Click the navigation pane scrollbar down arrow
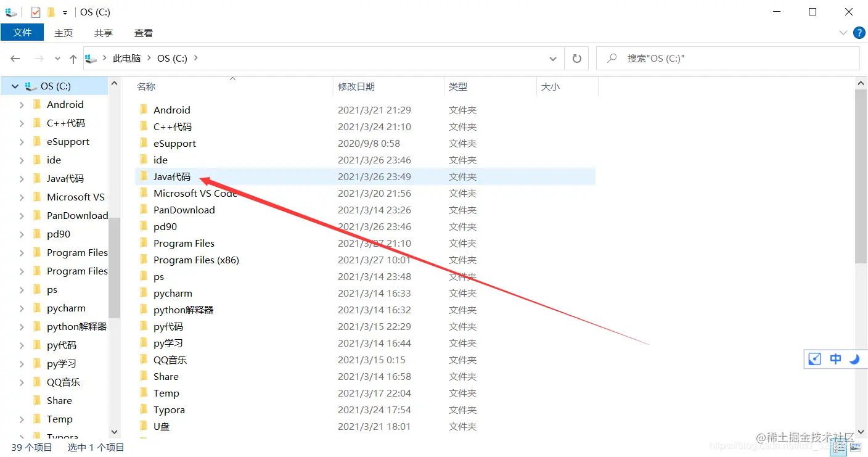 click(x=115, y=432)
